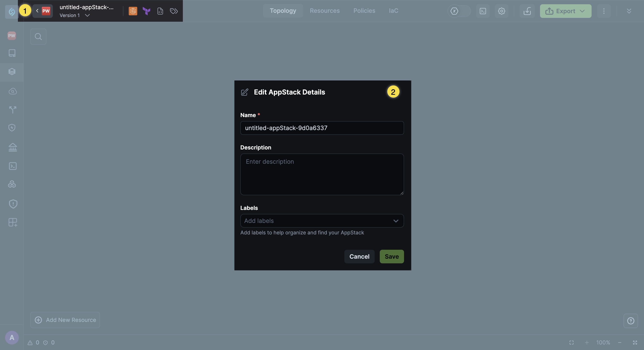The width and height of the screenshot is (644, 350).
Task: Click the red PW project badge in header
Action: coord(46,11)
